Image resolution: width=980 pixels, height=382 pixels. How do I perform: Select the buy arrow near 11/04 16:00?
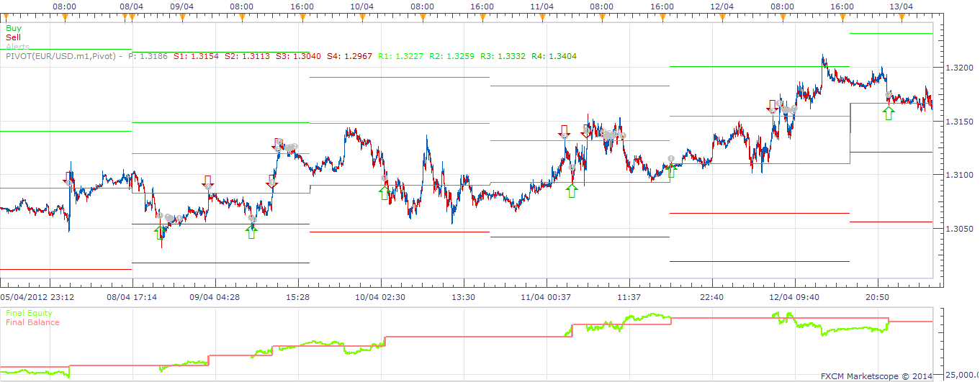671,170
